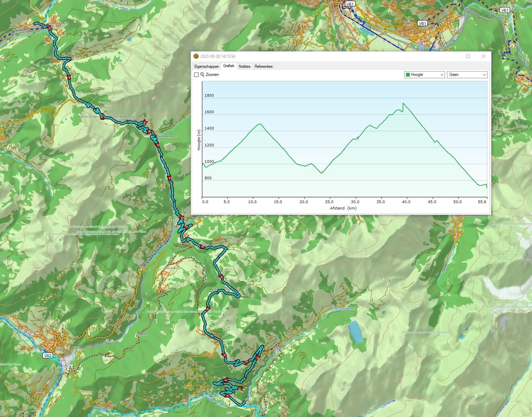Expand the Geen secondary axis dropdown

pyautogui.click(x=467, y=75)
